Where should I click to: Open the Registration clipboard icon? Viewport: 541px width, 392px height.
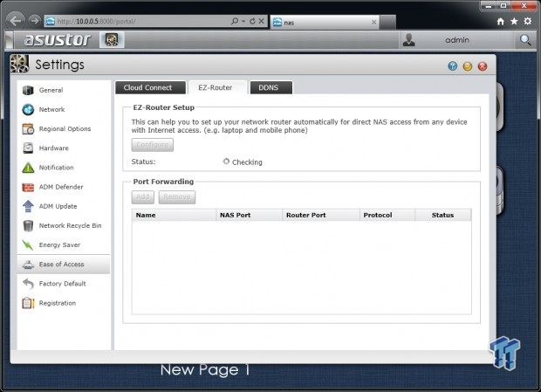[x=28, y=303]
